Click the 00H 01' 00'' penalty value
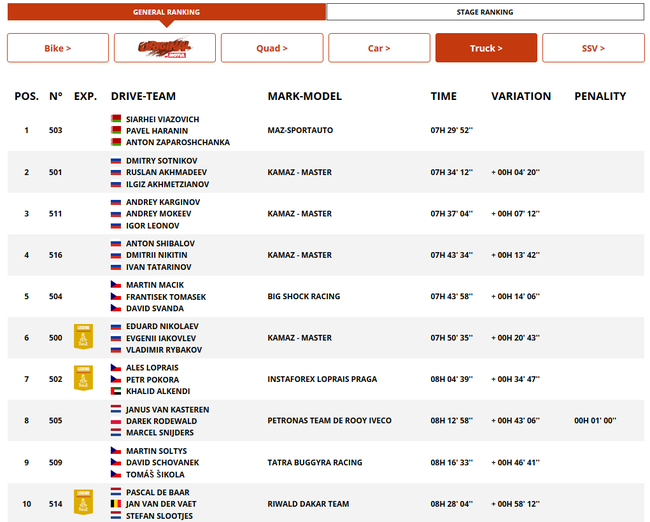This screenshot has width=650, height=522. (x=595, y=420)
